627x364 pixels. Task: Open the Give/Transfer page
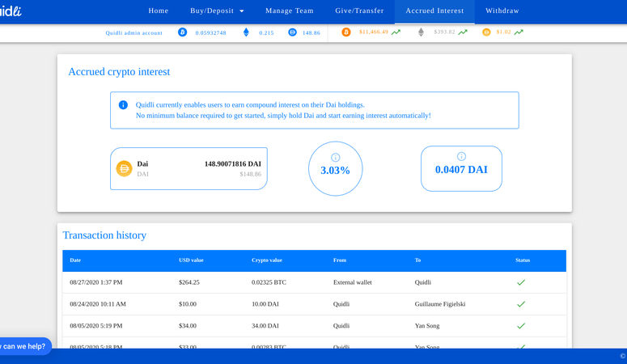click(359, 11)
